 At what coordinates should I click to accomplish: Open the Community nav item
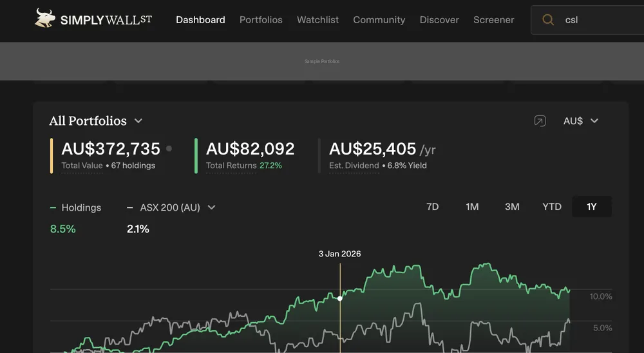(x=379, y=20)
